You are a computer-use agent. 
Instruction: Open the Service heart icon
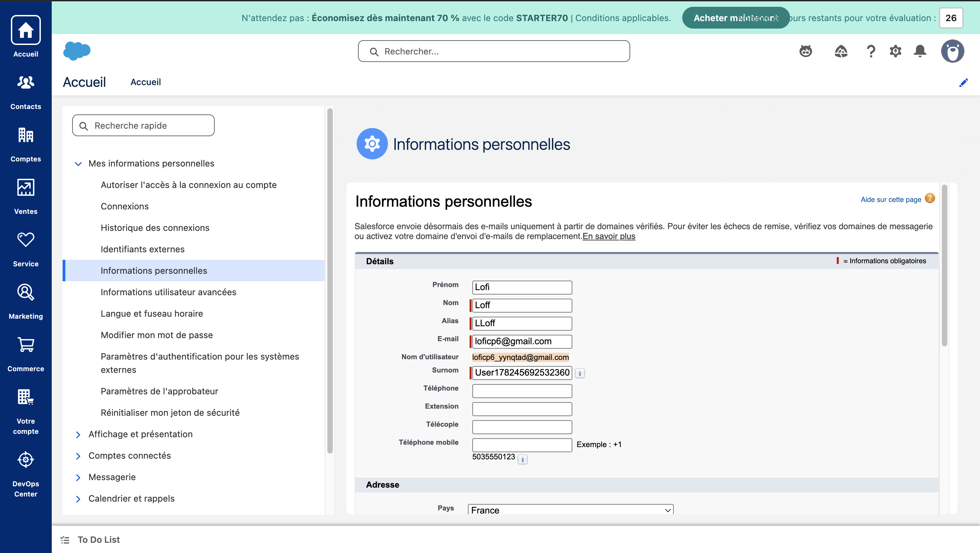[x=26, y=239]
